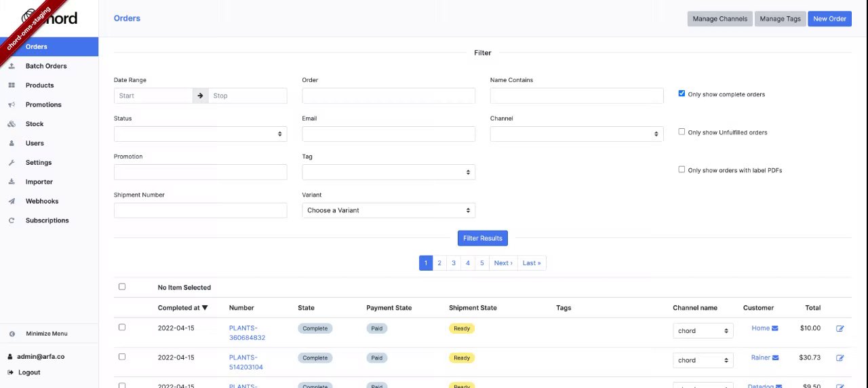Go to Promotions section
This screenshot has height=388, width=868.
pos(43,104)
